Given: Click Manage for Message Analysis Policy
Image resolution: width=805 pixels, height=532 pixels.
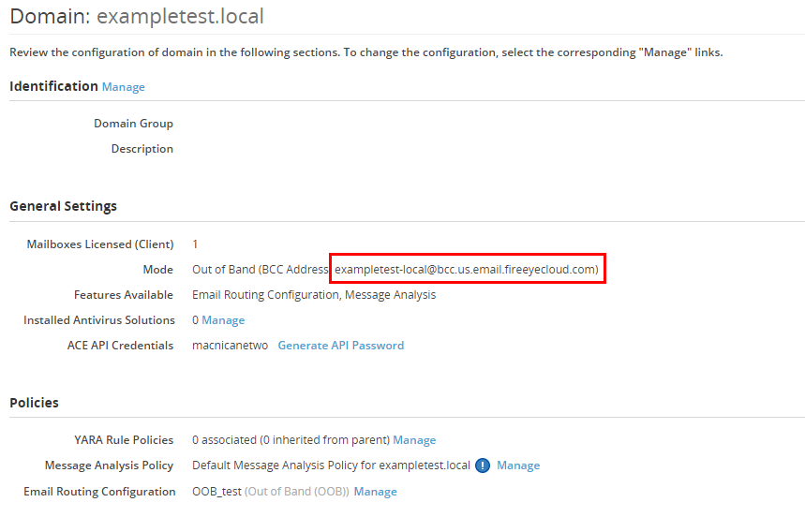Looking at the screenshot, I should (518, 465).
